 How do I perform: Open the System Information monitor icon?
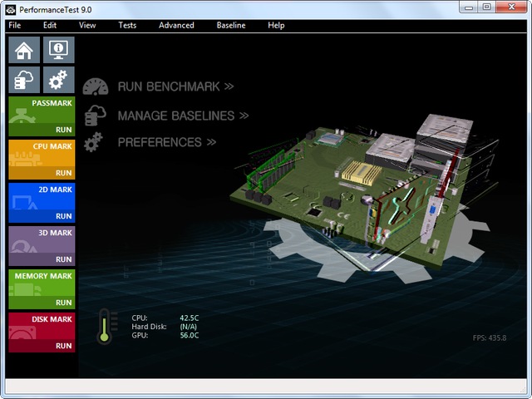click(58, 50)
